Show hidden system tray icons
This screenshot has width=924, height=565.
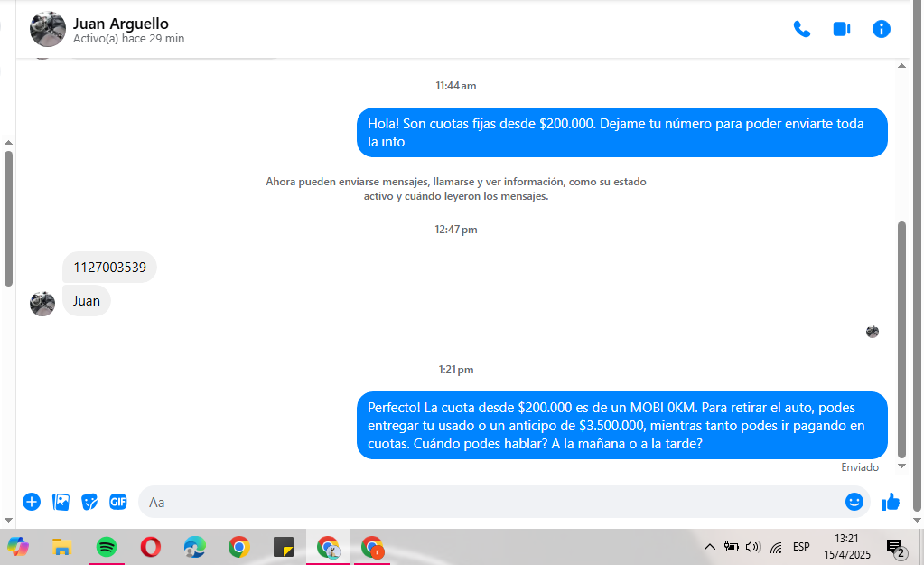710,547
